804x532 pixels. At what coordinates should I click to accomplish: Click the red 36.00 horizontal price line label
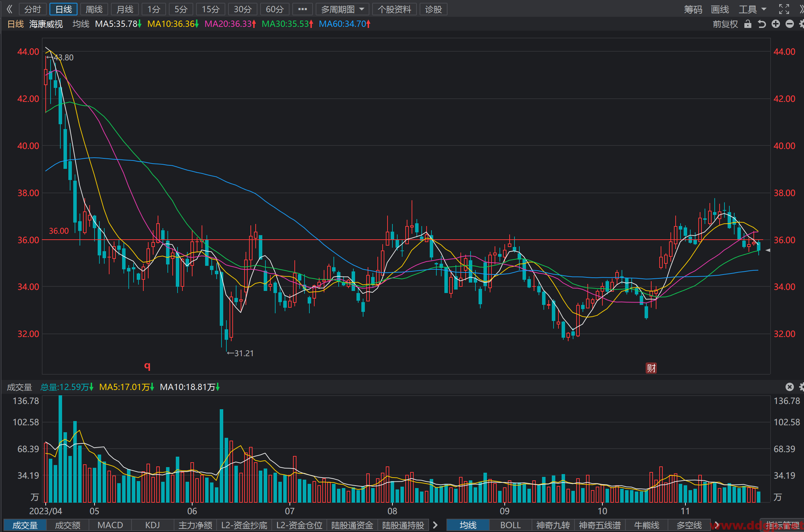tap(59, 231)
